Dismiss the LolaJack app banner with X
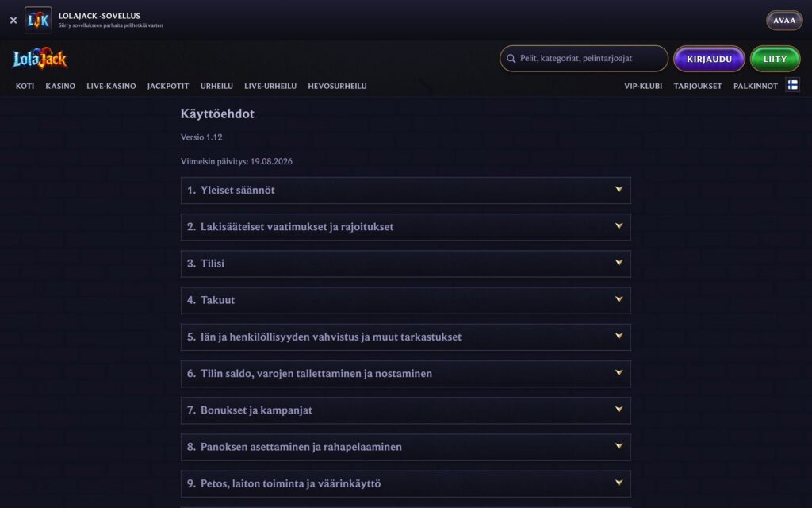The height and width of the screenshot is (508, 812). tap(13, 20)
